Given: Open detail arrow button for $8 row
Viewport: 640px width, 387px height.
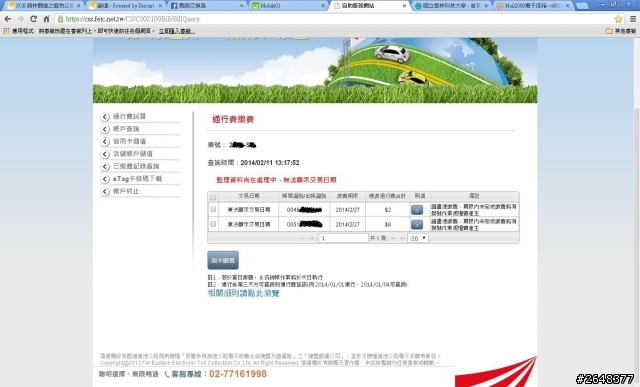Looking at the screenshot, I should (417, 225).
